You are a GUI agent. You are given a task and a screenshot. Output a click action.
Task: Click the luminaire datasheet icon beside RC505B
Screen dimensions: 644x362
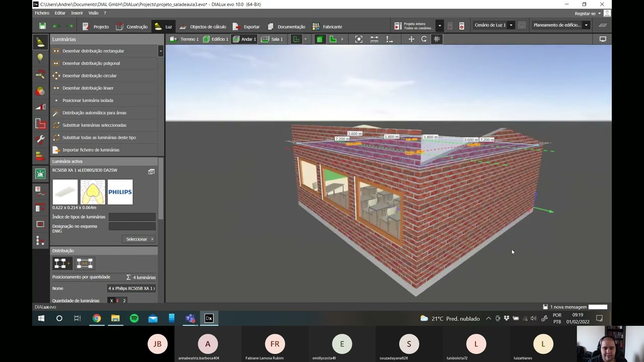click(x=151, y=171)
